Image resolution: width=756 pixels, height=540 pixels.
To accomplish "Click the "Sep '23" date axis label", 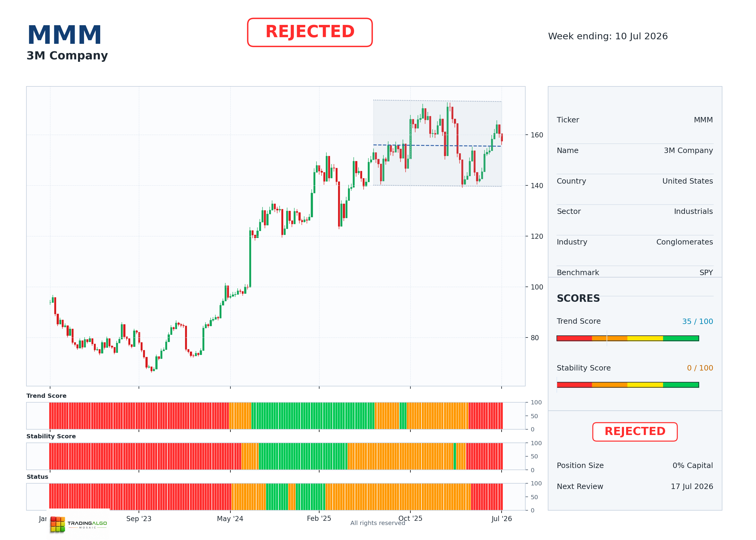I will click(139, 519).
